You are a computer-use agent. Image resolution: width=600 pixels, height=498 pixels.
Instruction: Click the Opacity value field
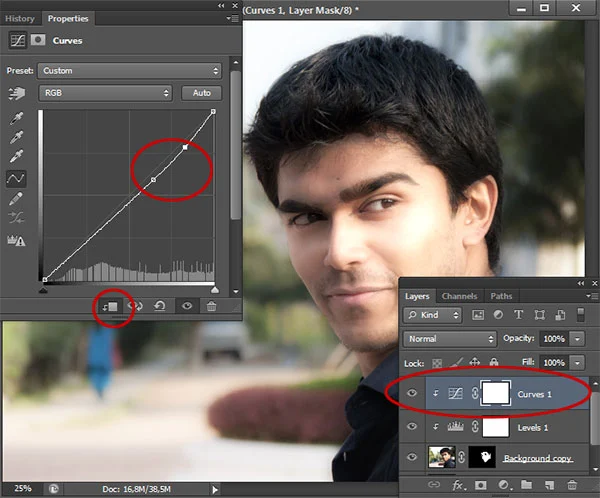pos(554,339)
